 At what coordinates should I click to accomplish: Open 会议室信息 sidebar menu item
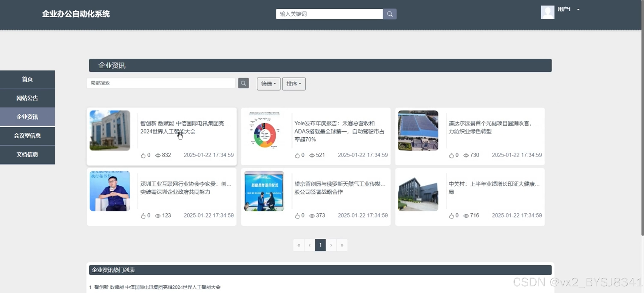pos(27,136)
